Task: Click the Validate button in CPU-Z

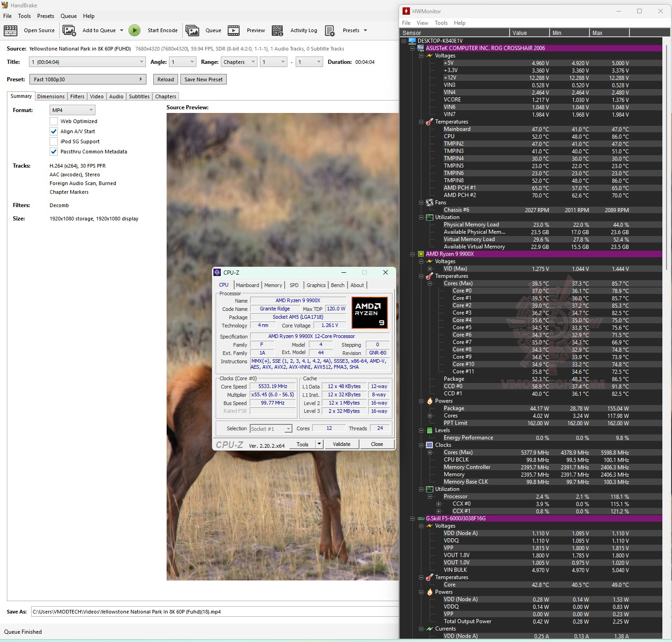Action: (x=342, y=444)
